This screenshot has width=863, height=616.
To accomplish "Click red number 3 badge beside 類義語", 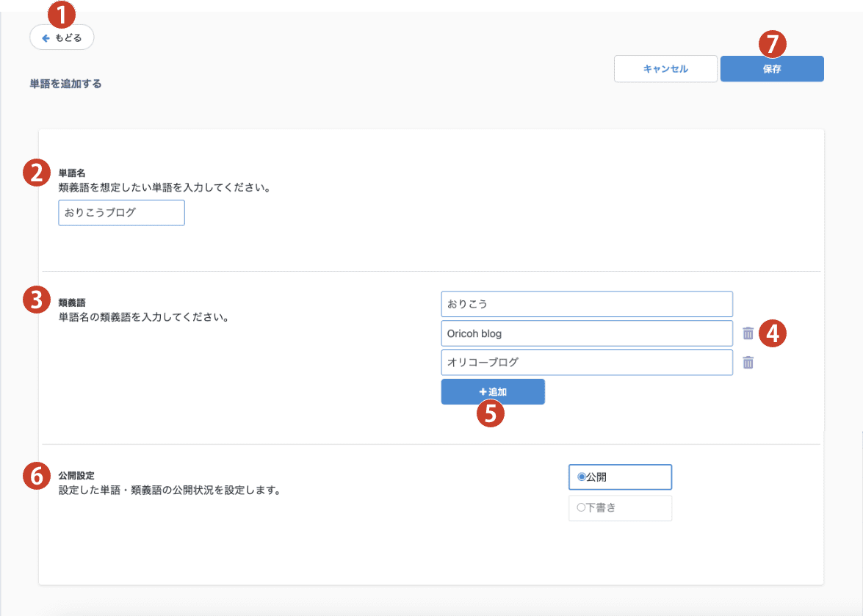I will click(x=35, y=300).
